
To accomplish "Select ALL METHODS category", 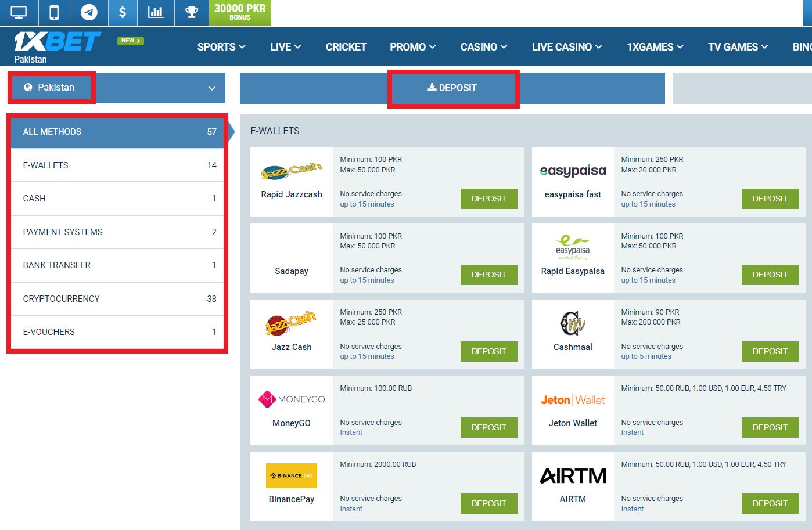I will tap(117, 132).
